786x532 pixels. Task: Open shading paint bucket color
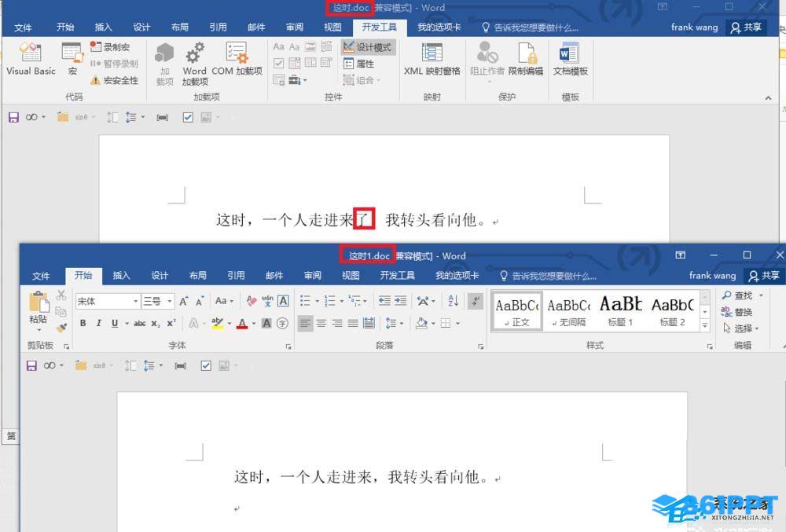point(421,323)
